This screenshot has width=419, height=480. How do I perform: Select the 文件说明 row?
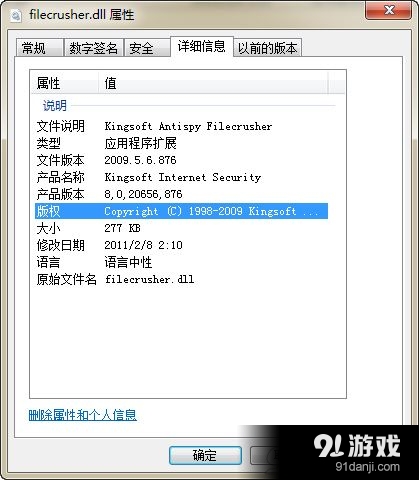[x=181, y=126]
